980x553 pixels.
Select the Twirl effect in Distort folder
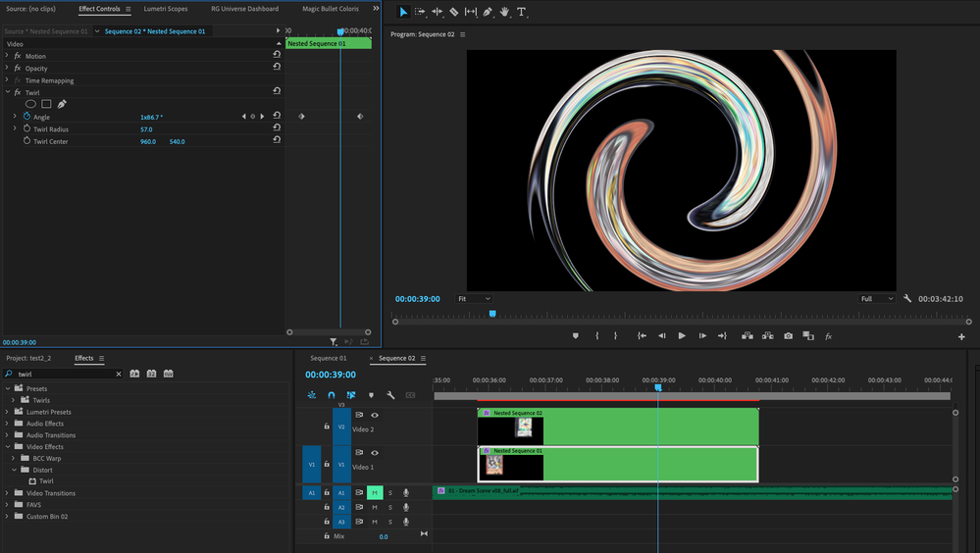pos(45,481)
